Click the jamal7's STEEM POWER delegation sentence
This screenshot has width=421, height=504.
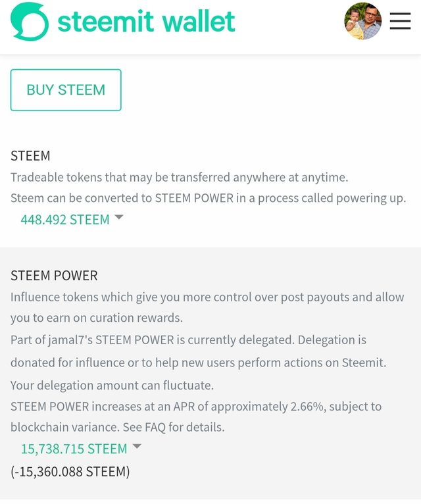pyautogui.click(x=188, y=340)
